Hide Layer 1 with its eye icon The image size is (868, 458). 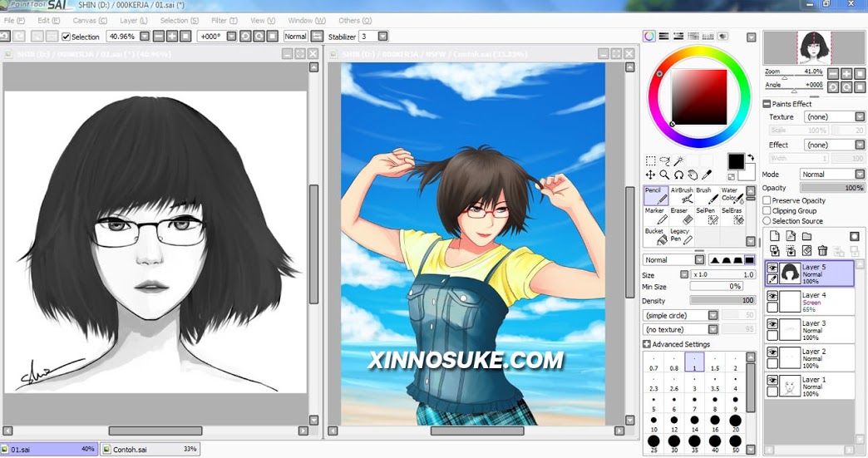tap(772, 381)
